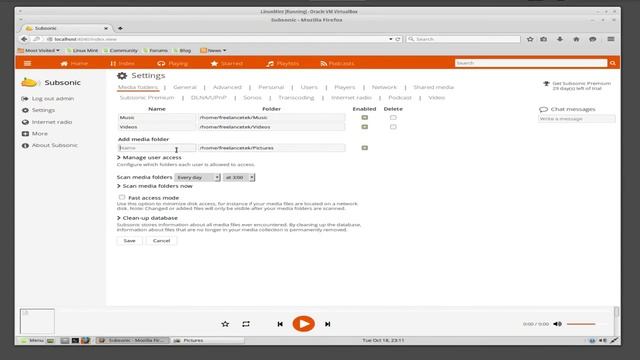Click the new media folder Name field
This screenshot has width=640, height=360.
pos(157,148)
